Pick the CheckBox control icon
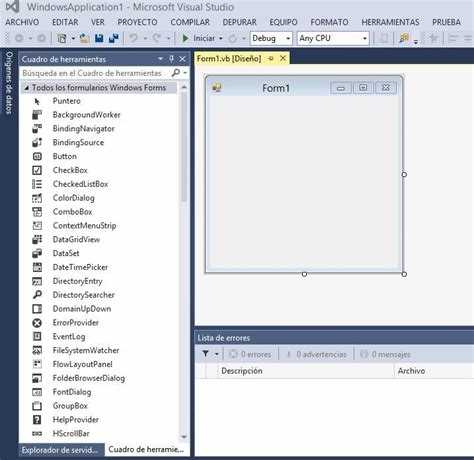Screen dimensions: 474x460 click(37, 170)
